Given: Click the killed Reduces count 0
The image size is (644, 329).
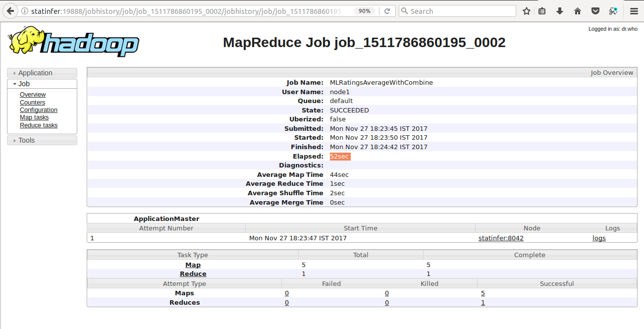Looking at the screenshot, I should 387,303.
